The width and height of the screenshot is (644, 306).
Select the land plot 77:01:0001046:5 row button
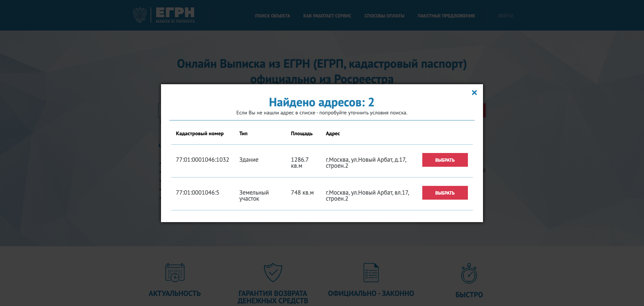pos(445,193)
